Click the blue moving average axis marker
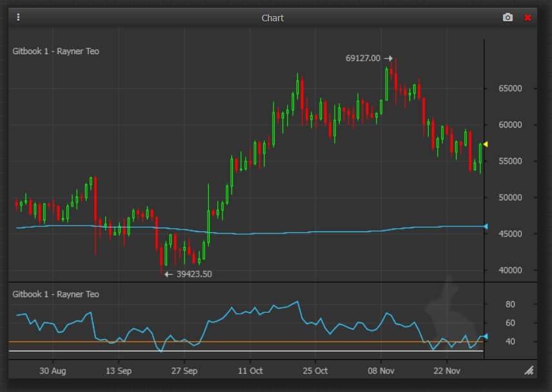The height and width of the screenshot is (392, 552). (x=486, y=226)
